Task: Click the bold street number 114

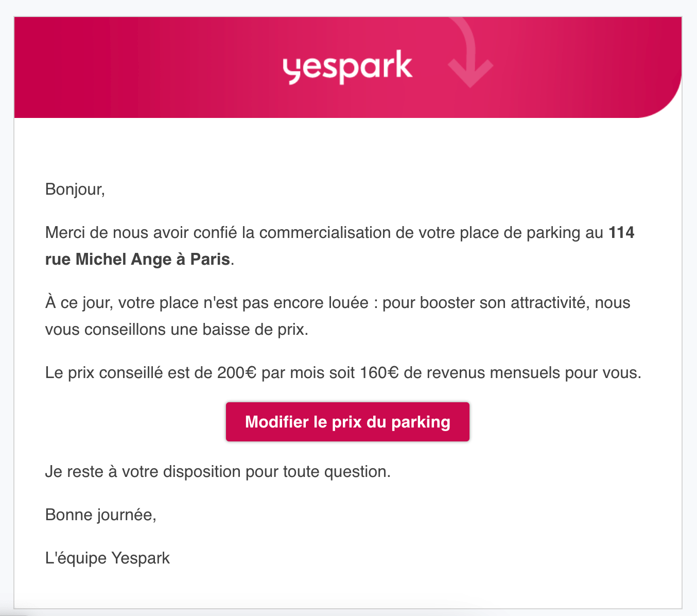Action: pos(621,233)
